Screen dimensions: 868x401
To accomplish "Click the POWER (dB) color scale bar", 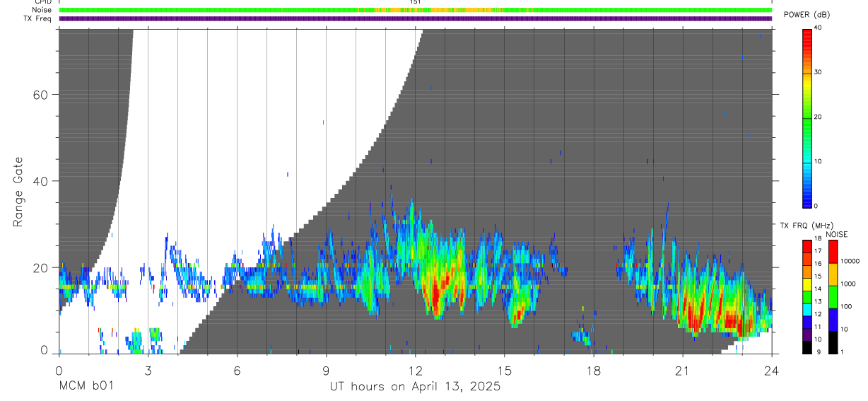I will [x=807, y=117].
